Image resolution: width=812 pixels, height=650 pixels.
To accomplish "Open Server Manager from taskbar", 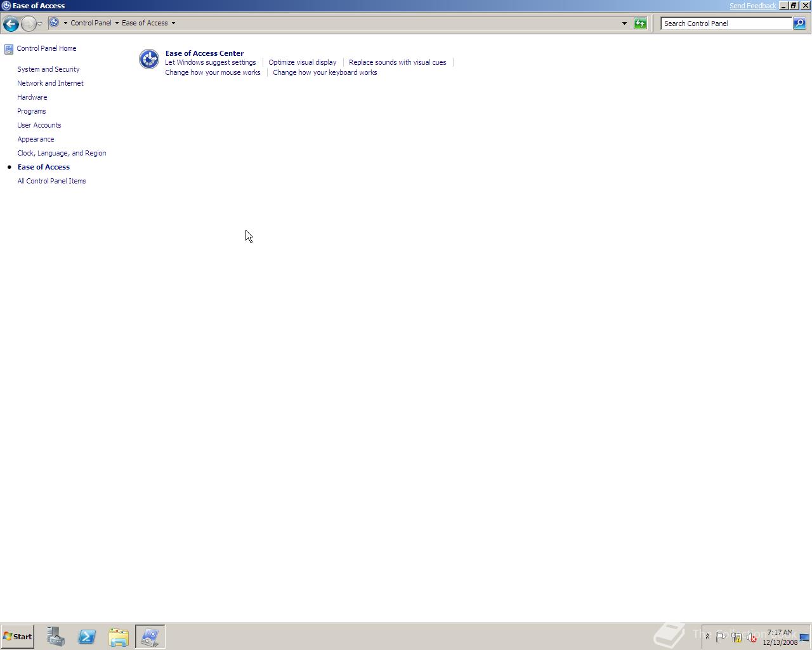I will [55, 637].
